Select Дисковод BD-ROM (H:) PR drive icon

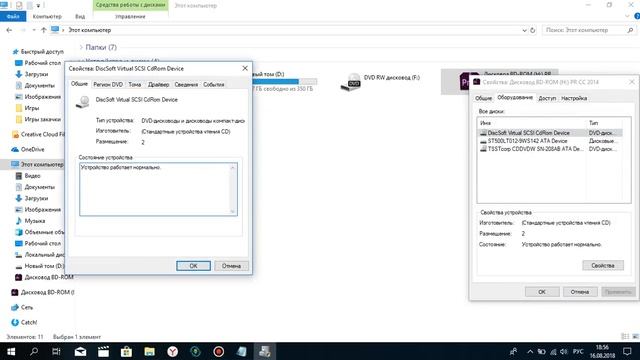tap(464, 81)
